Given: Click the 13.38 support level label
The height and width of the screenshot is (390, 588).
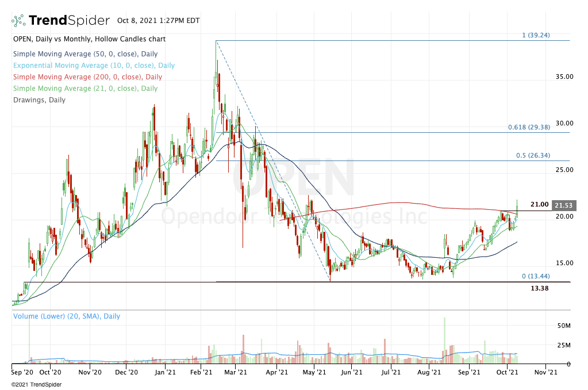Looking at the screenshot, I should 539,288.
